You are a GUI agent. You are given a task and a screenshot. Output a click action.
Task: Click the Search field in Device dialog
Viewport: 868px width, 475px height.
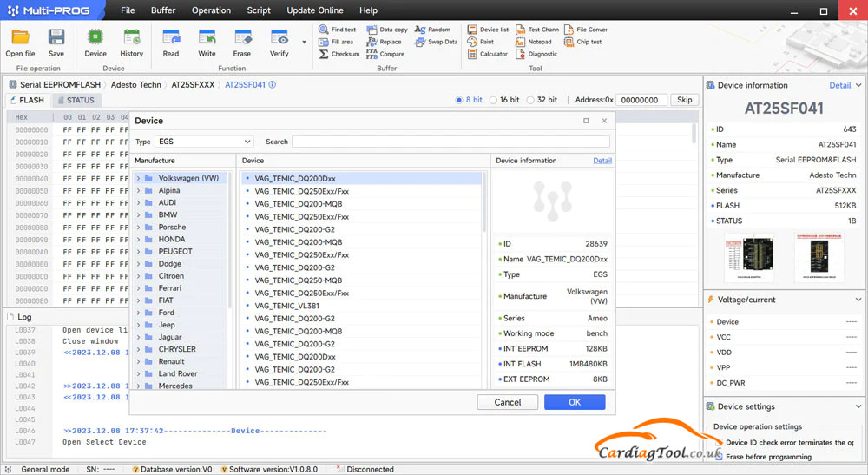tap(450, 142)
